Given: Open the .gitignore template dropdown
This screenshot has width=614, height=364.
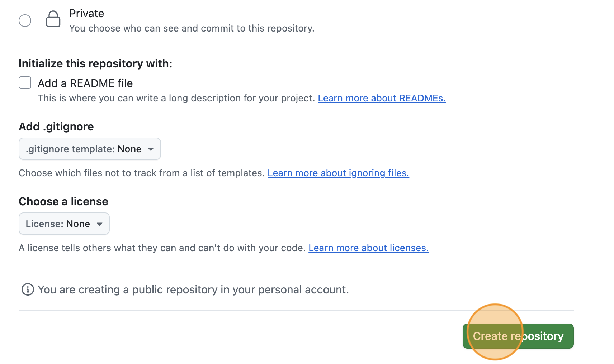Looking at the screenshot, I should pyautogui.click(x=89, y=149).
